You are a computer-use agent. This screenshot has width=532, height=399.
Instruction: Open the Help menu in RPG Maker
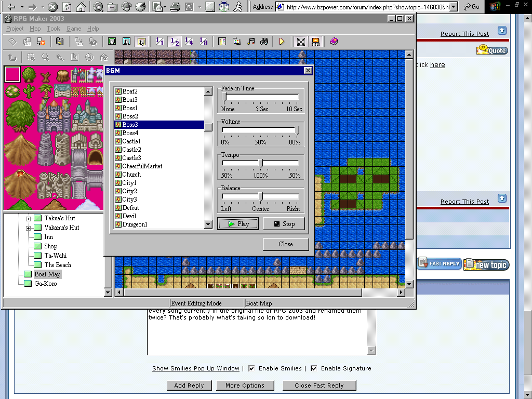tap(93, 29)
